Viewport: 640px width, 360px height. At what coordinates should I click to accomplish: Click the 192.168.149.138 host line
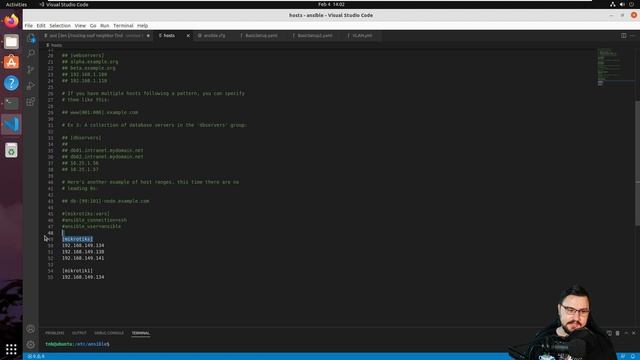(x=83, y=252)
